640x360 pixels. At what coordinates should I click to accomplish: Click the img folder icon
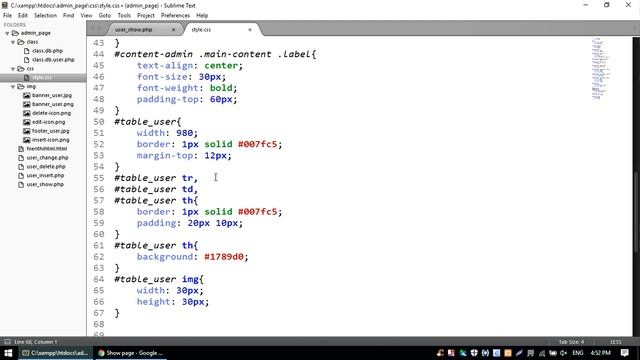coord(21,87)
